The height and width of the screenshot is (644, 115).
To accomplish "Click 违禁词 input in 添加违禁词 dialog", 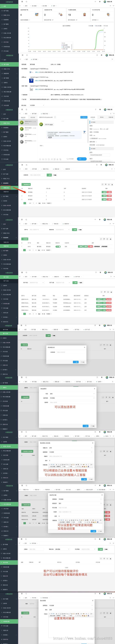I will [72, 402].
